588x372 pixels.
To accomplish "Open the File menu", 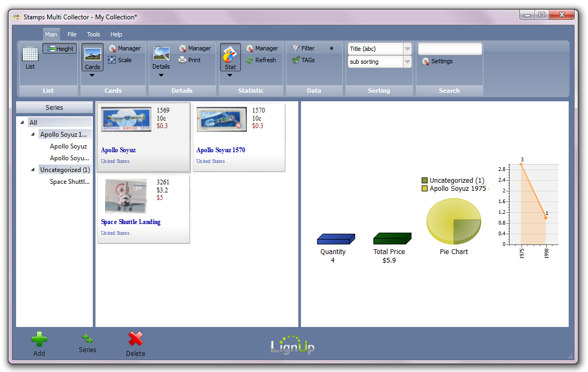I will point(72,34).
